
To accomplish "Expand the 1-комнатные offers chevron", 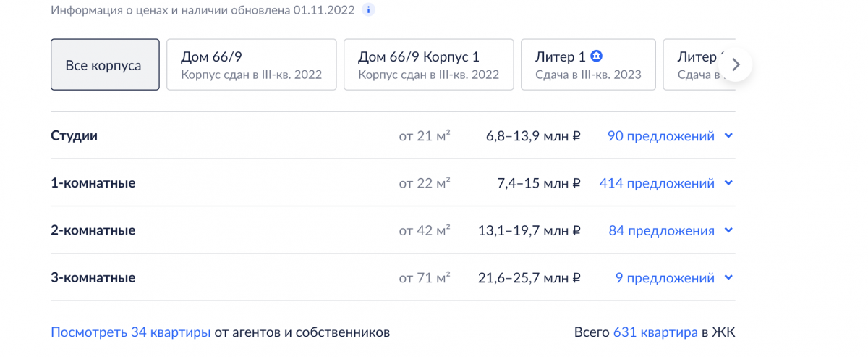I will pyautogui.click(x=728, y=183).
